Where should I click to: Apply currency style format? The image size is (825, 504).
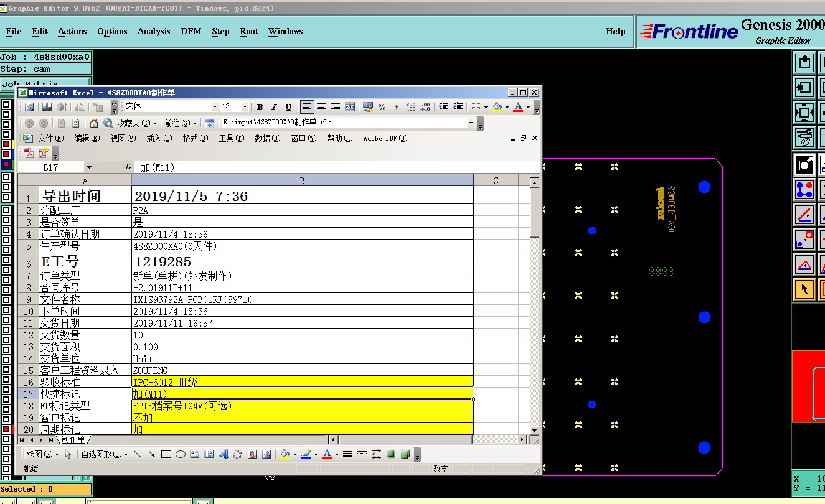[368, 107]
